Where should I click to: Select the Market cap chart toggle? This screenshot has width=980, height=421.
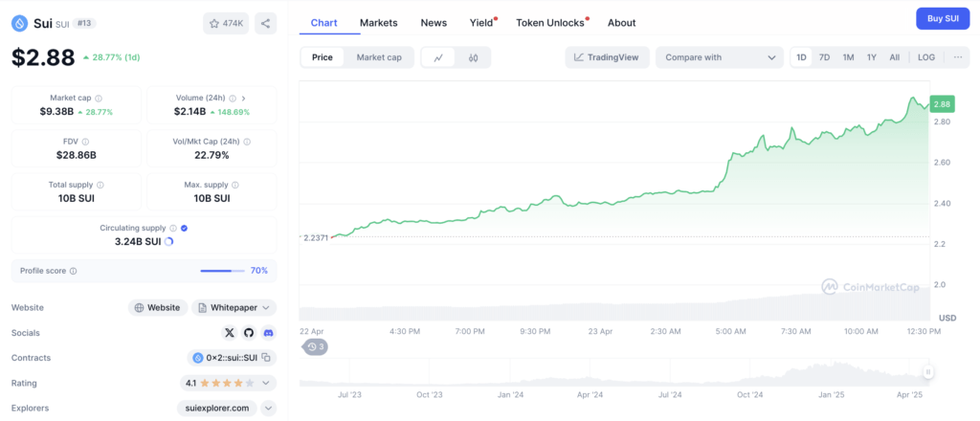(x=379, y=57)
